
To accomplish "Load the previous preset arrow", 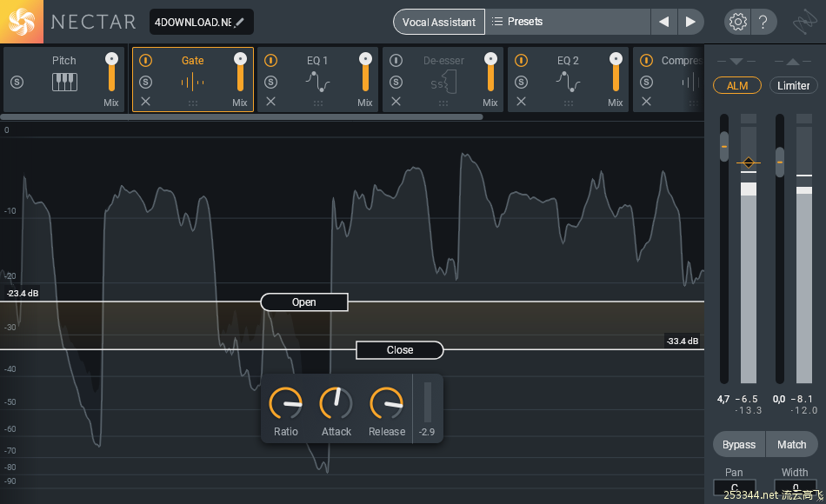I will pos(663,22).
